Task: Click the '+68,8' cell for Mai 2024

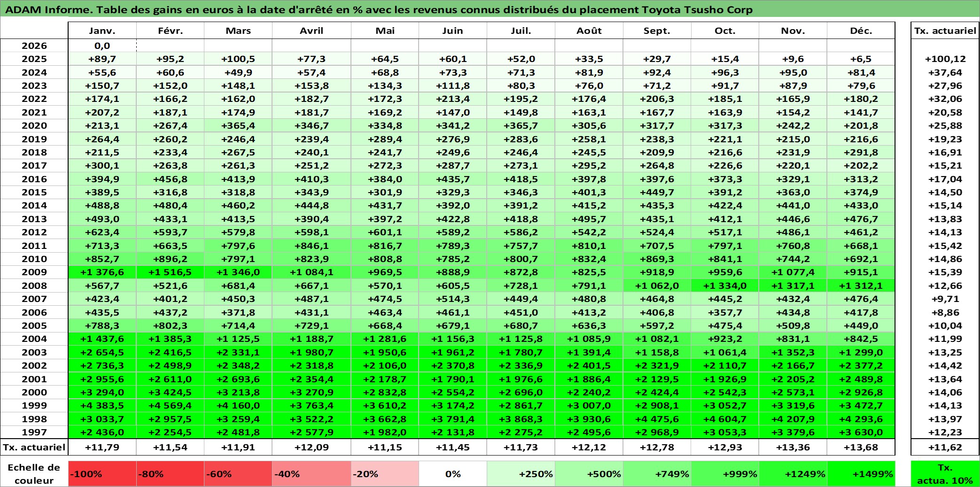Action: point(385,72)
